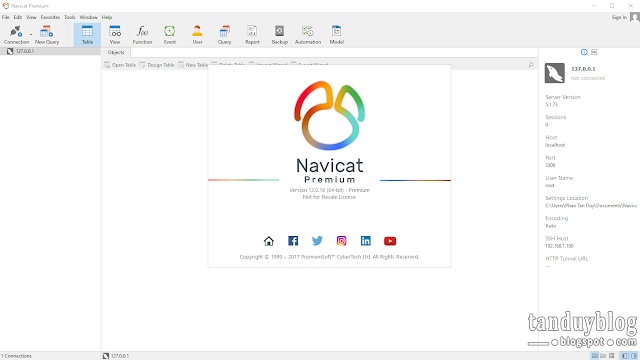
Task: Show the DDL tab icon in right panel
Action: pos(594,52)
